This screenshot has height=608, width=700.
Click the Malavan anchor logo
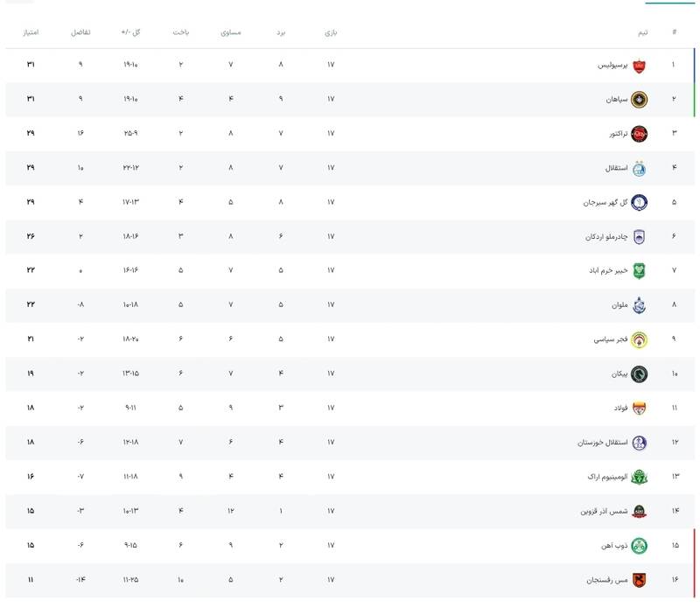pos(639,305)
